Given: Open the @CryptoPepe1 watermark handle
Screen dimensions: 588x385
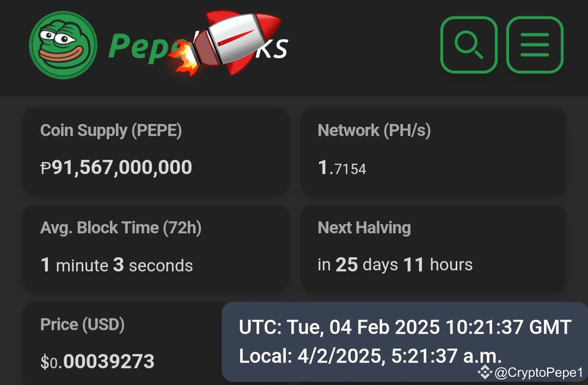Looking at the screenshot, I should pos(538,372).
